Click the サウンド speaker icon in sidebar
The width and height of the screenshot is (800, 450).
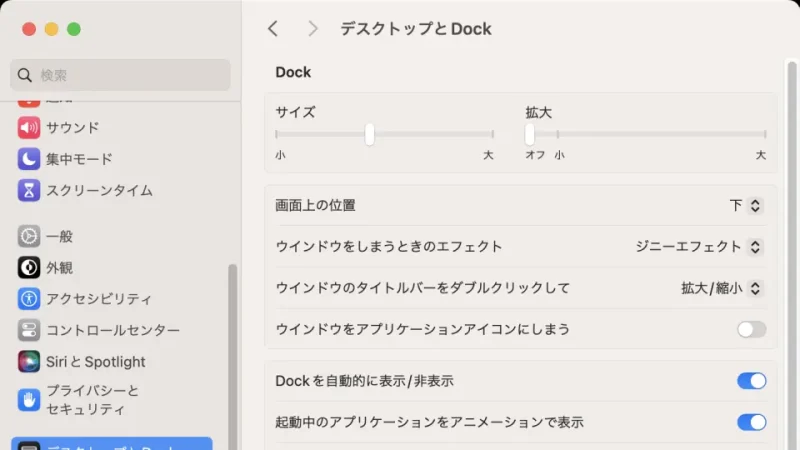[29, 128]
